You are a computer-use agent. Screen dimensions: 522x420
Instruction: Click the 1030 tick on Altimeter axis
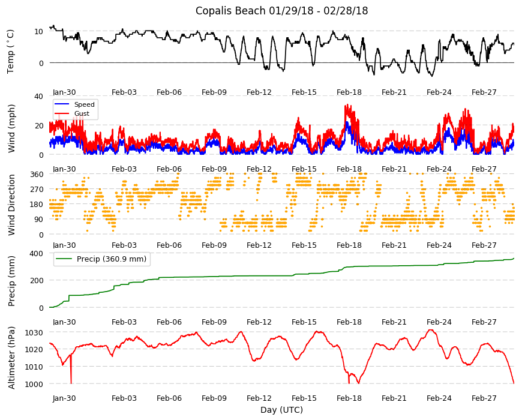pyautogui.click(x=35, y=333)
